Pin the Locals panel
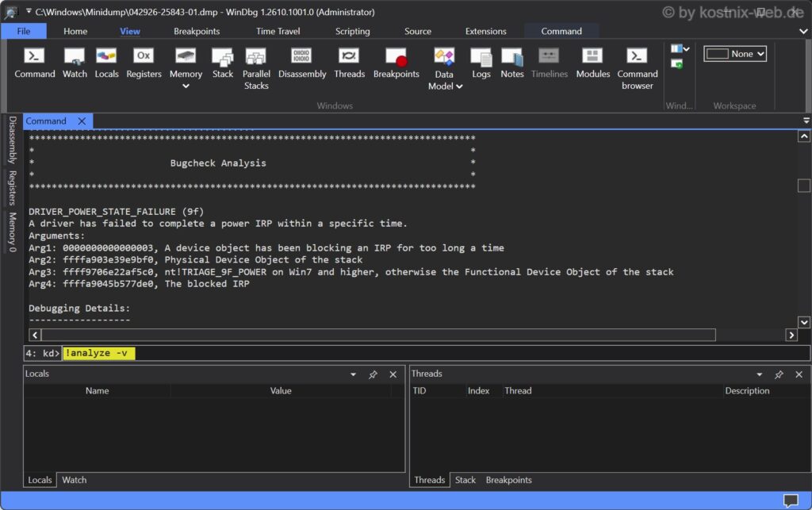812x510 pixels. (x=373, y=374)
